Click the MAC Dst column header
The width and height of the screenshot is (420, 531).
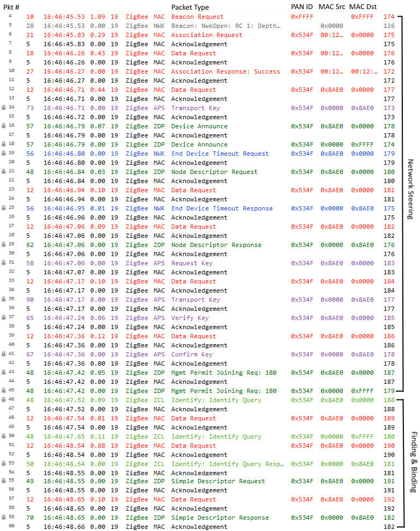pyautogui.click(x=363, y=7)
